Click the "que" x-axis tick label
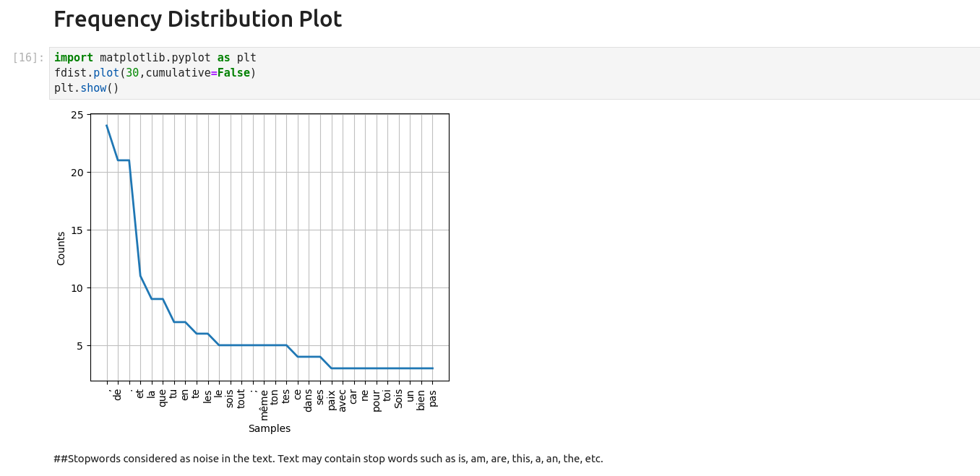980x476 pixels. [163, 398]
